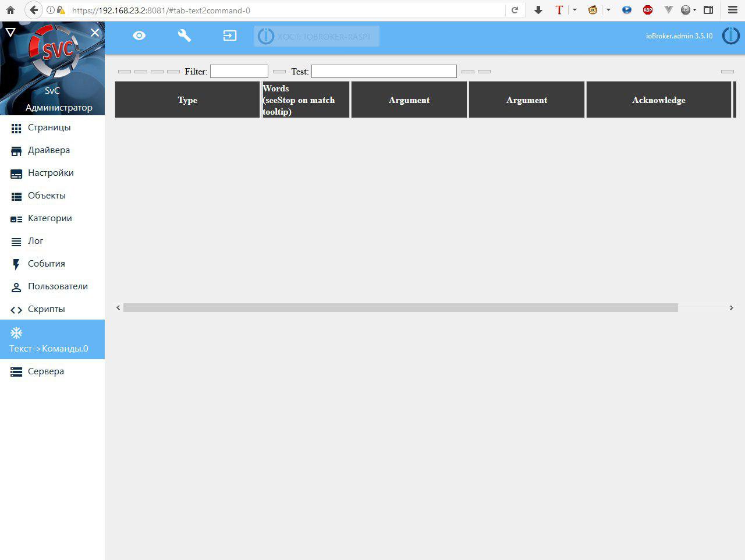Click the horizontal scrollbar right arrow
745x560 pixels.
tap(732, 307)
